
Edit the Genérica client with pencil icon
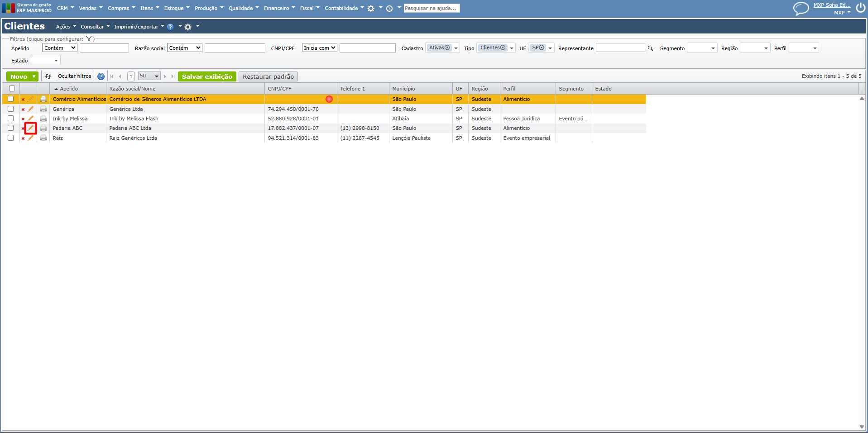(31, 109)
